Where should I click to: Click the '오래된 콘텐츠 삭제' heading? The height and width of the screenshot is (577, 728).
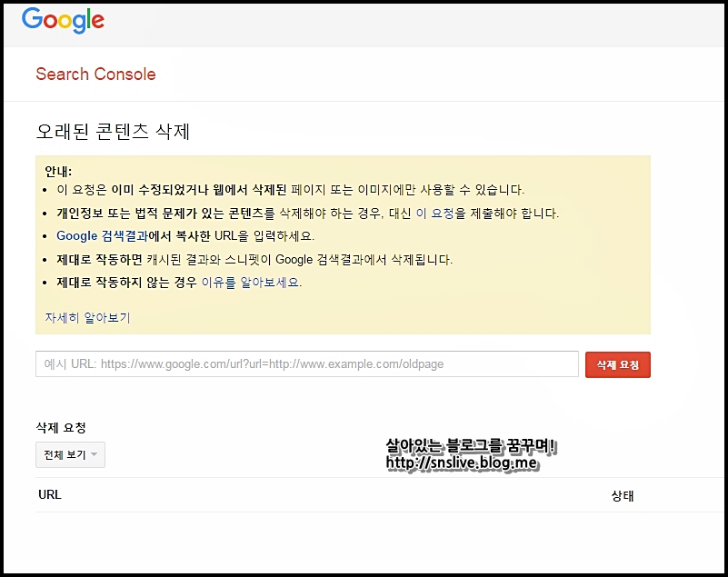coord(113,132)
